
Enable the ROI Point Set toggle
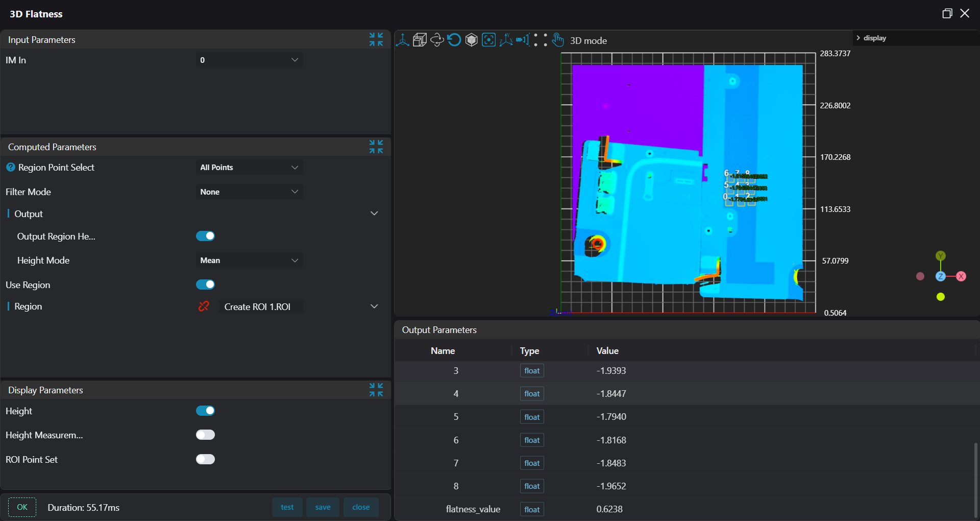(x=205, y=459)
